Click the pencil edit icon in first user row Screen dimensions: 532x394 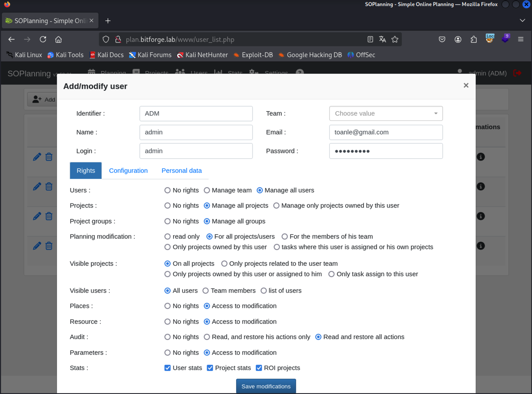click(37, 157)
